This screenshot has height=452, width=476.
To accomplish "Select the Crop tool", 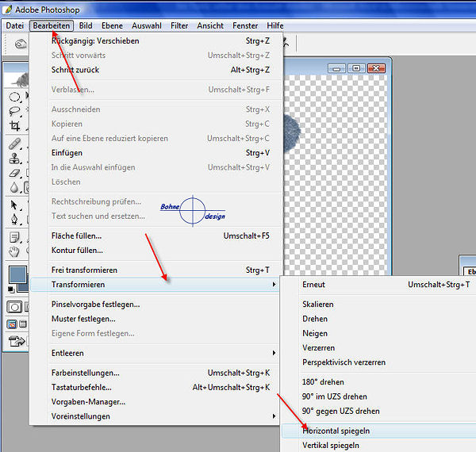I will [x=14, y=125].
